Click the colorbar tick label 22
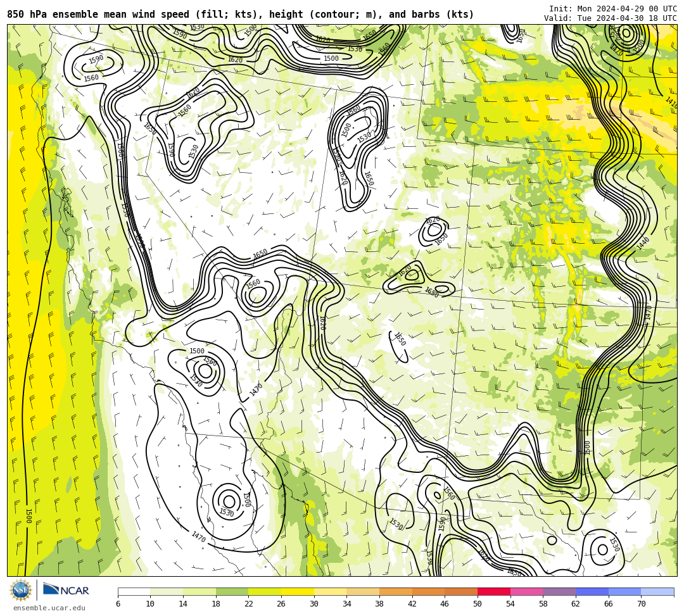The image size is (684, 616). 249,604
